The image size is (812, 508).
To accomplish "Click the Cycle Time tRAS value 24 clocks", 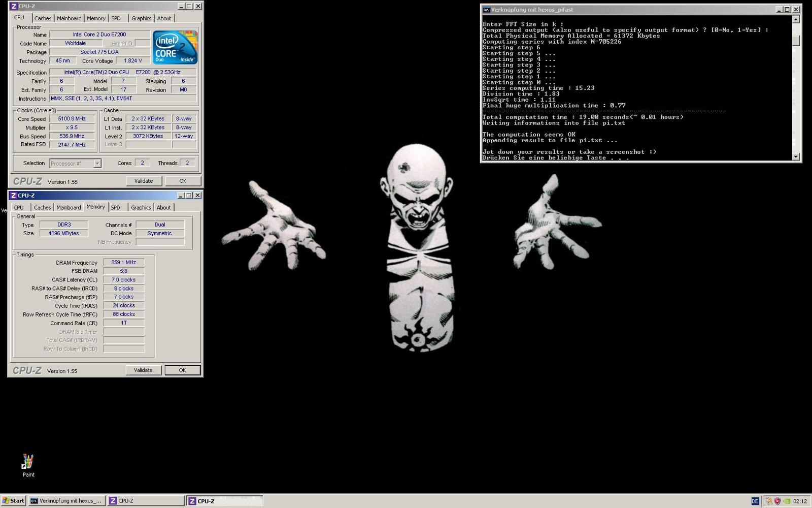I will (x=124, y=306).
